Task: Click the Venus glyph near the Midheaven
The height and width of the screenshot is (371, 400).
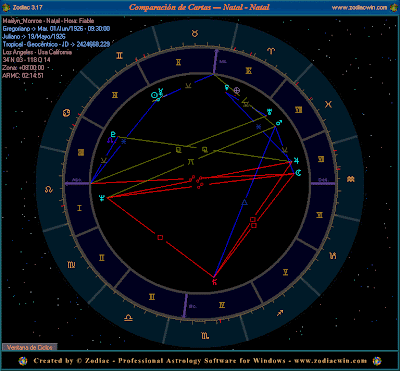Action: point(227,88)
